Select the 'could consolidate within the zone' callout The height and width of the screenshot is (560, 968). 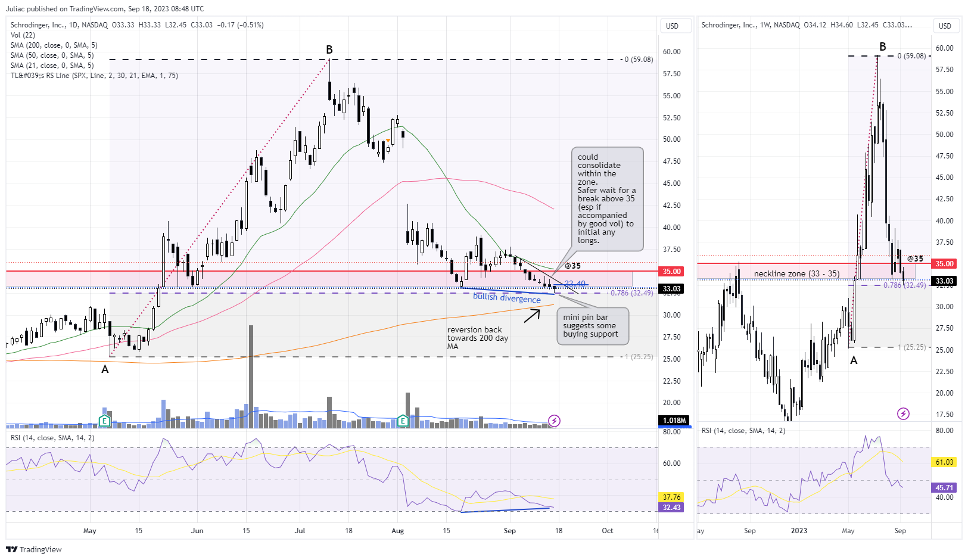pos(607,199)
